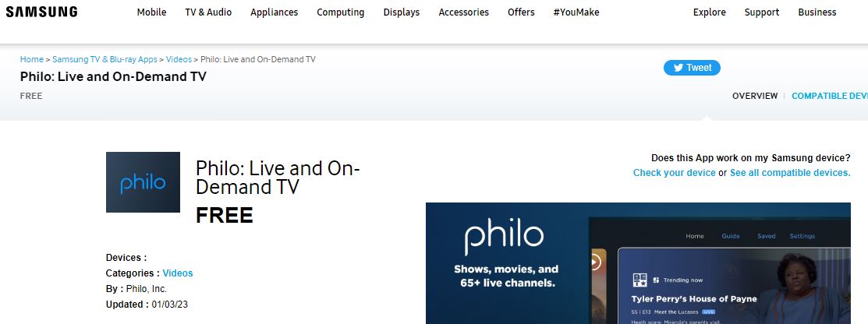Click the Twitter bird Tweet button

(692, 68)
